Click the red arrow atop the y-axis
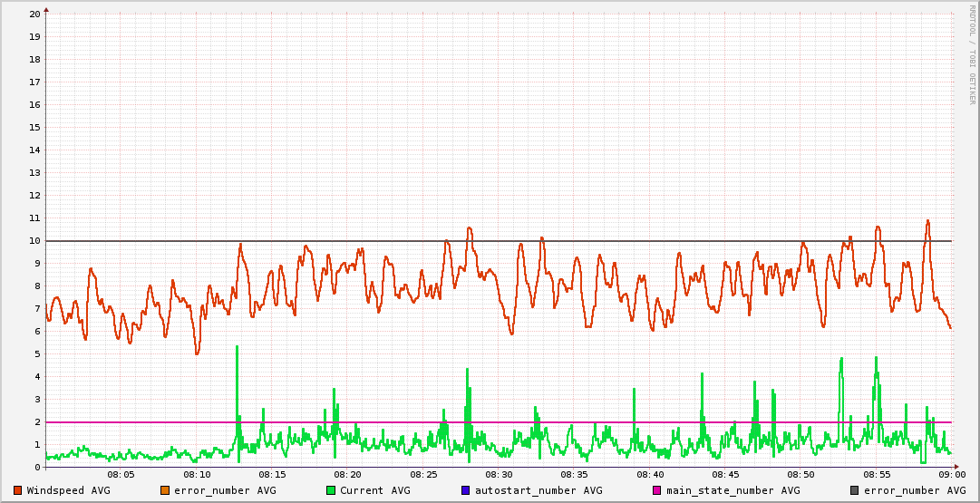Viewport: 980px width, 503px height. coord(46,9)
